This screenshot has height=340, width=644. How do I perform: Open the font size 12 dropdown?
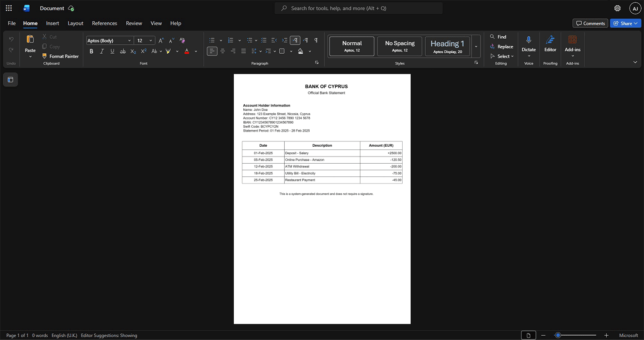(151, 41)
